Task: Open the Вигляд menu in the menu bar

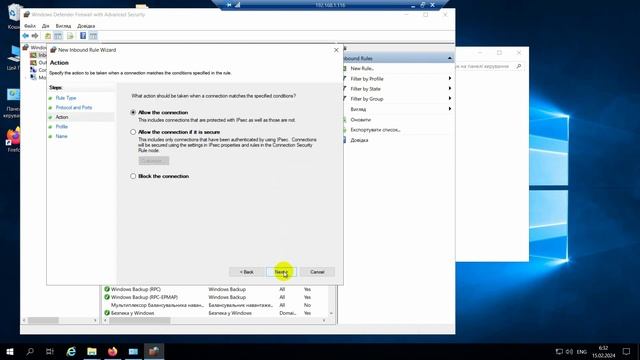Action: [x=63, y=26]
